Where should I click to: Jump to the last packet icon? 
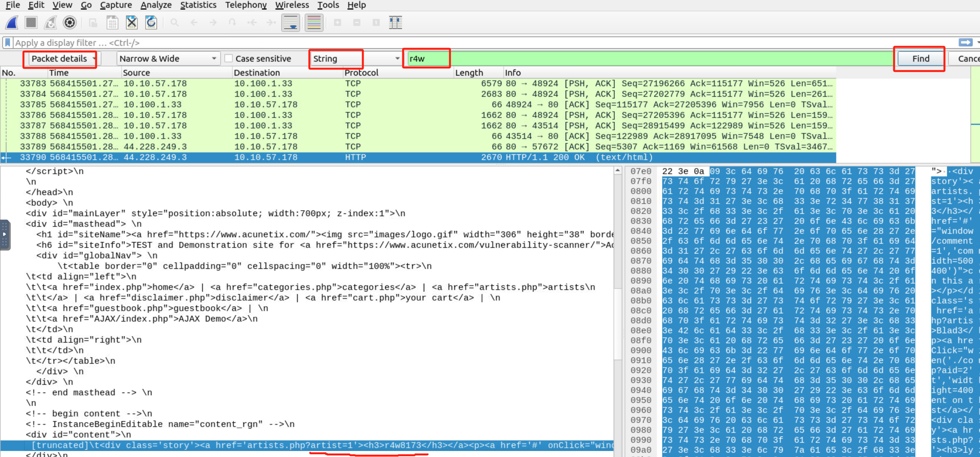click(x=271, y=23)
